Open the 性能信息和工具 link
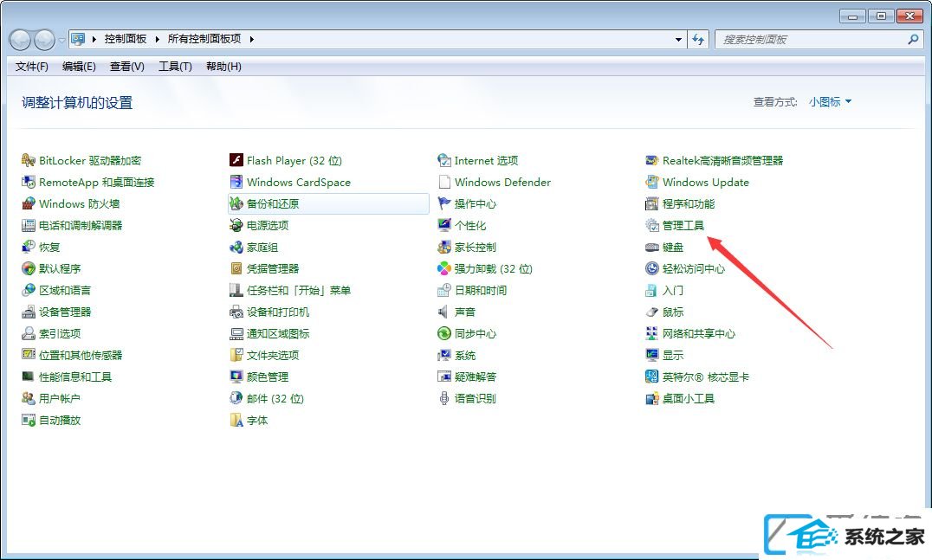The height and width of the screenshot is (560, 932). point(74,377)
